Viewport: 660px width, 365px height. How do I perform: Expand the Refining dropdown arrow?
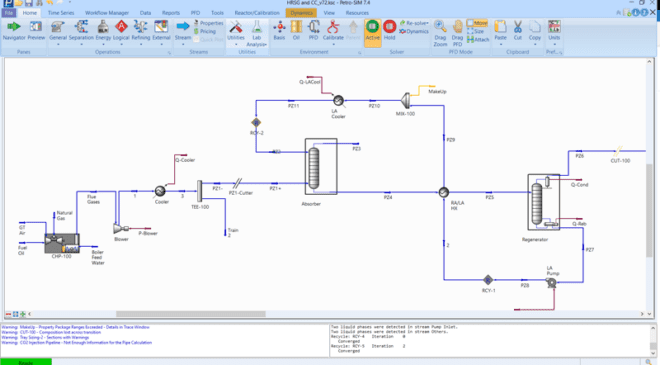pyautogui.click(x=141, y=44)
